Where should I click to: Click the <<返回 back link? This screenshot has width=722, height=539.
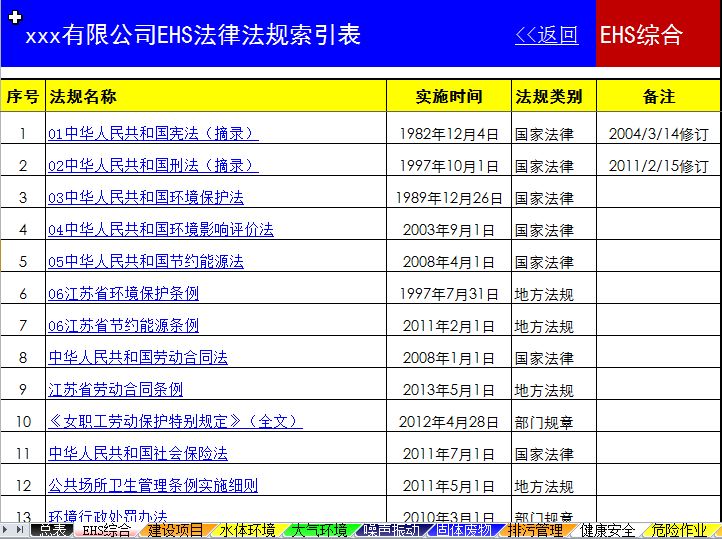point(546,35)
